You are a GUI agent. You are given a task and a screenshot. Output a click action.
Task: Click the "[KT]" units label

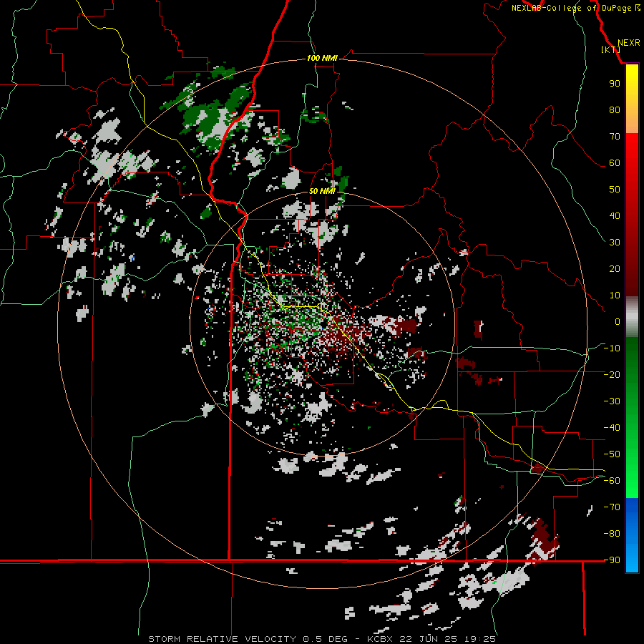click(x=611, y=49)
